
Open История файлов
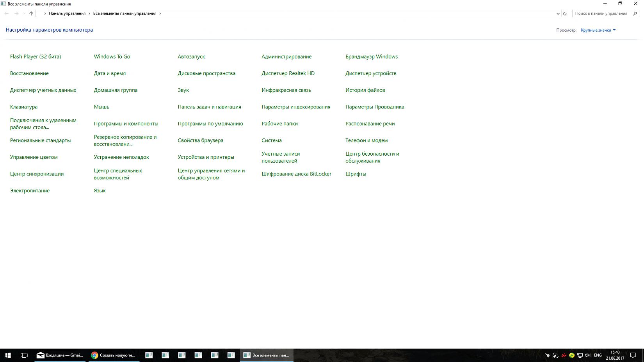(x=365, y=90)
